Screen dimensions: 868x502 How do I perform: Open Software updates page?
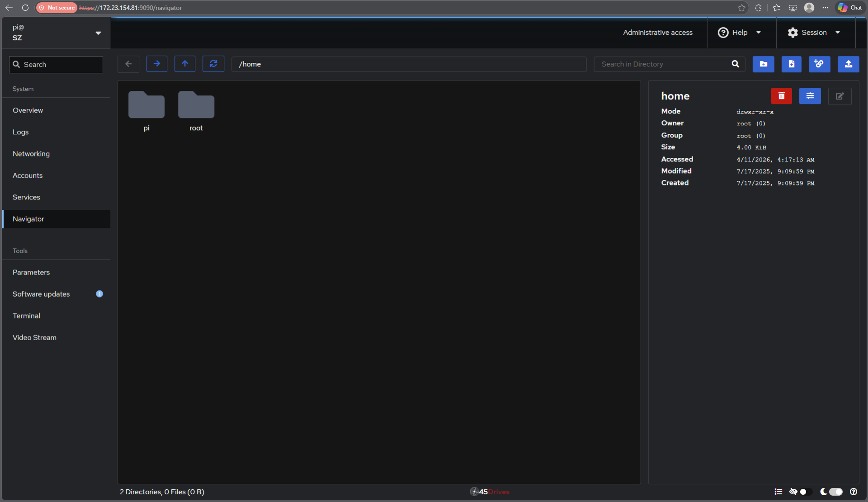coord(41,294)
